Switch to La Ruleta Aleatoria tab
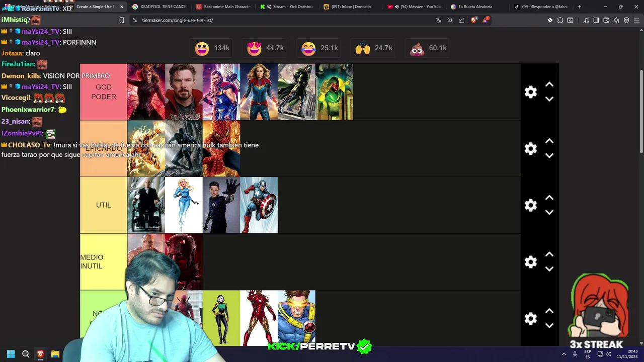Image resolution: width=644 pixels, height=362 pixels. tap(478, 7)
